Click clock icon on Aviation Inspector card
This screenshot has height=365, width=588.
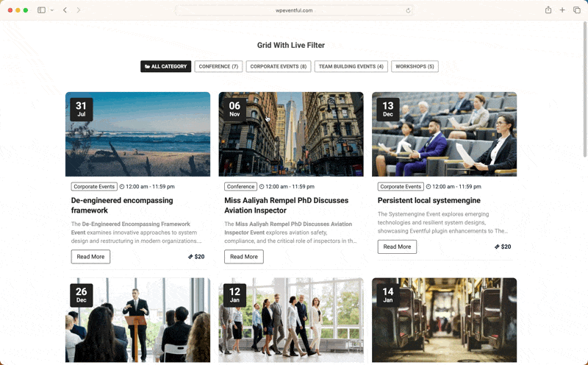click(262, 187)
